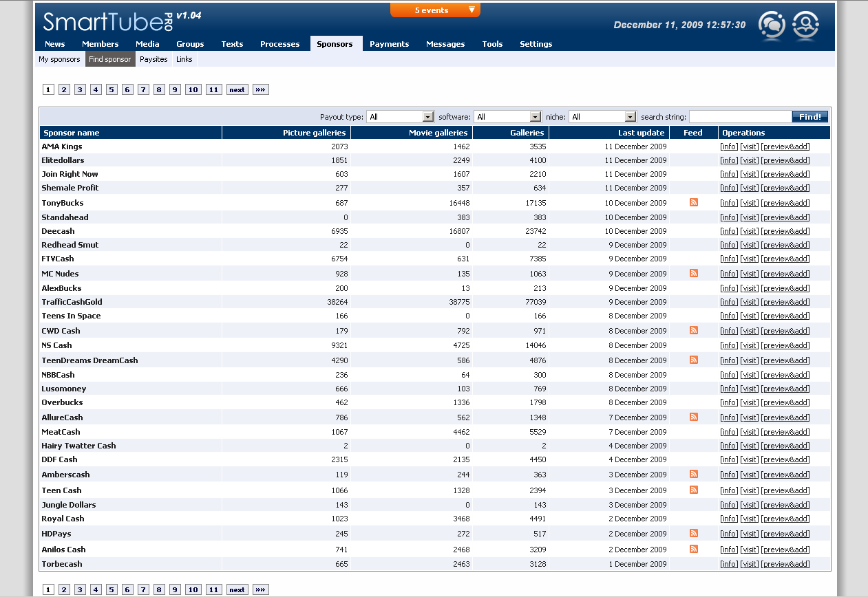
Task: Expand the 5 events orange dropdown
Action: (435, 10)
